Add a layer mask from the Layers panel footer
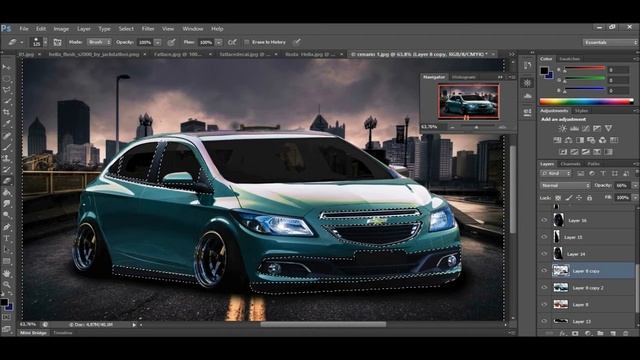 (575, 333)
